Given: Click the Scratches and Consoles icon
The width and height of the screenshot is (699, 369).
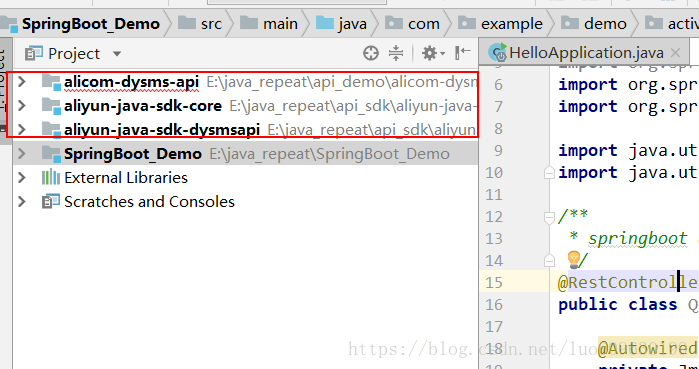Looking at the screenshot, I should point(50,201).
